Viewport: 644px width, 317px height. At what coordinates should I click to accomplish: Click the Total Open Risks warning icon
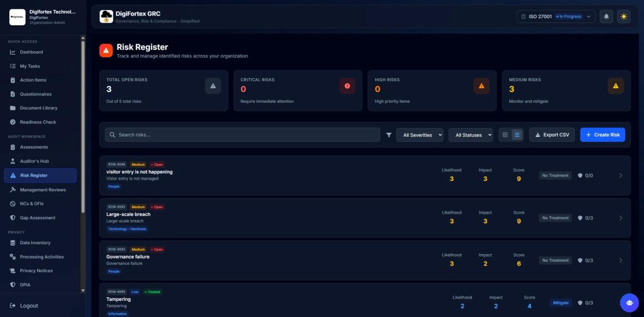(213, 86)
